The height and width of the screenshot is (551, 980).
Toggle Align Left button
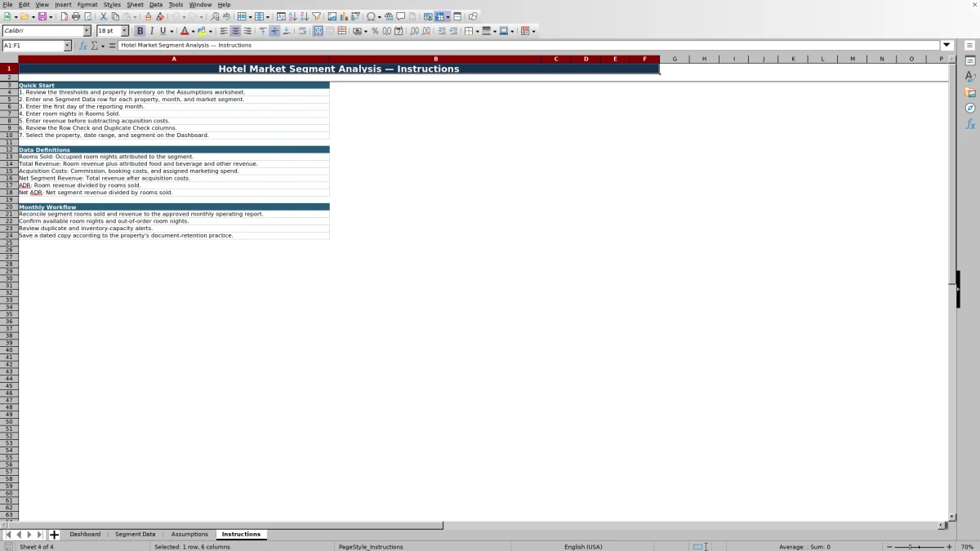(x=224, y=31)
